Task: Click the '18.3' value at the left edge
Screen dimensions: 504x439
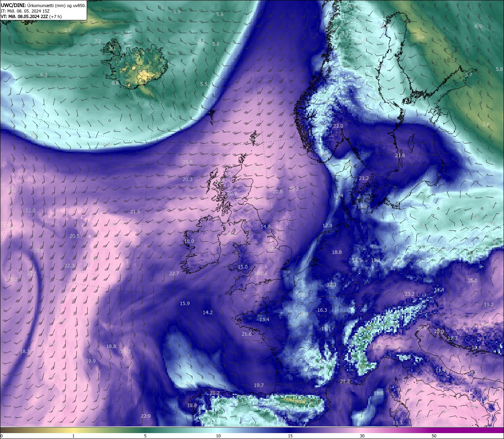Action: coord(25,351)
